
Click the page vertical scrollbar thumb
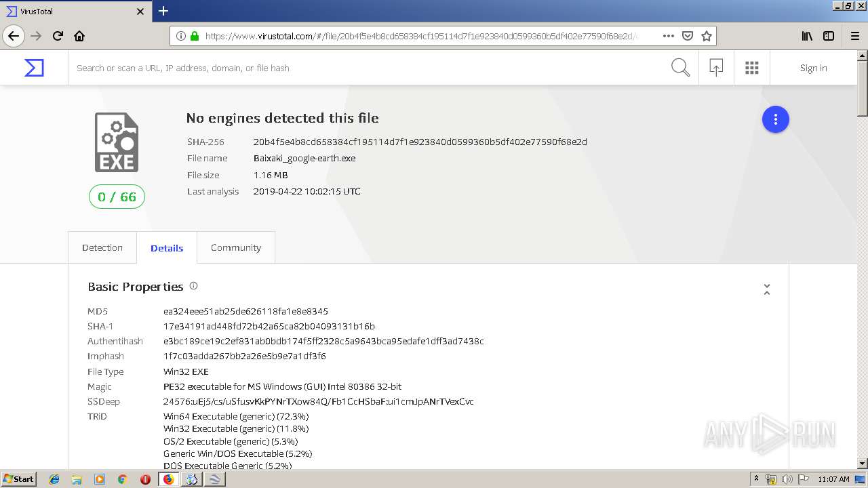[863, 88]
